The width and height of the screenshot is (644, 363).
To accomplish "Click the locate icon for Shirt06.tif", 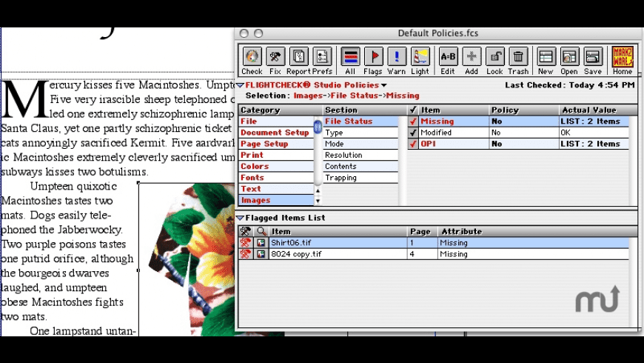I will point(261,242).
